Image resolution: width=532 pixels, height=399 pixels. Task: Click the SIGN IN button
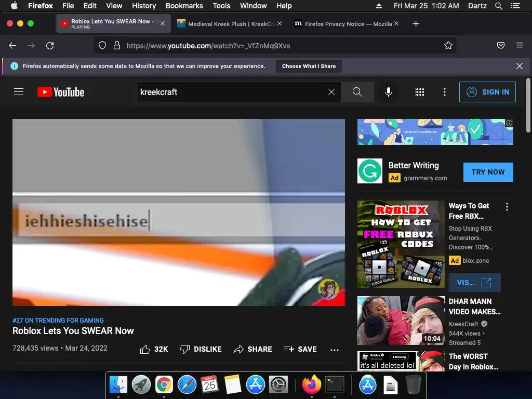coord(487,92)
